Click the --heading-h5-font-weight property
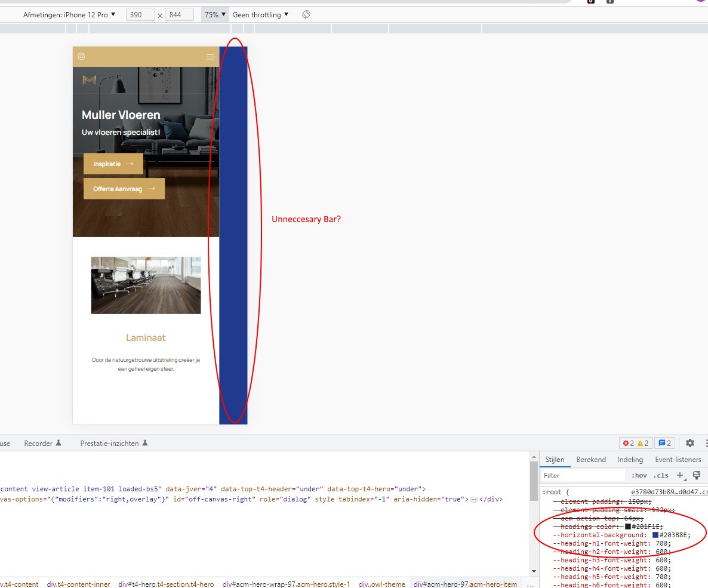Image resolution: width=708 pixels, height=588 pixels. click(601, 577)
